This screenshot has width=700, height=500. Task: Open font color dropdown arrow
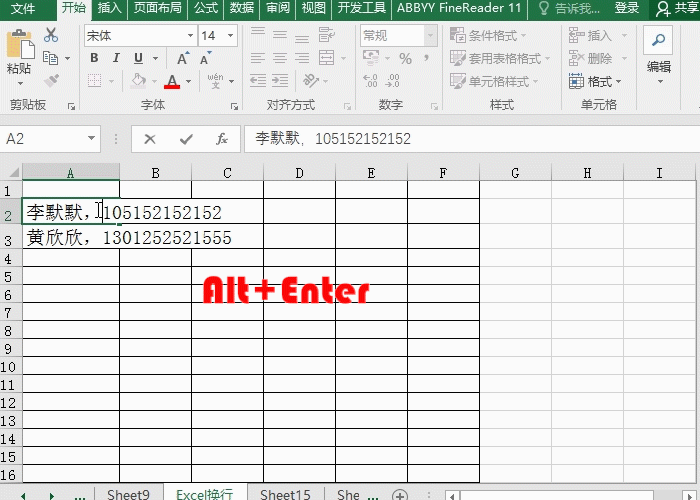pos(188,81)
